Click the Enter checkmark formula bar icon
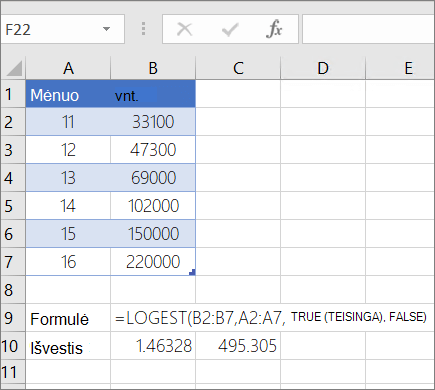 tap(230, 29)
